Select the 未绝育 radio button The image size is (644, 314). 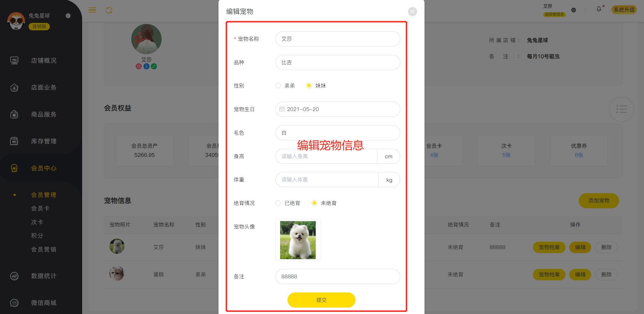pos(314,203)
